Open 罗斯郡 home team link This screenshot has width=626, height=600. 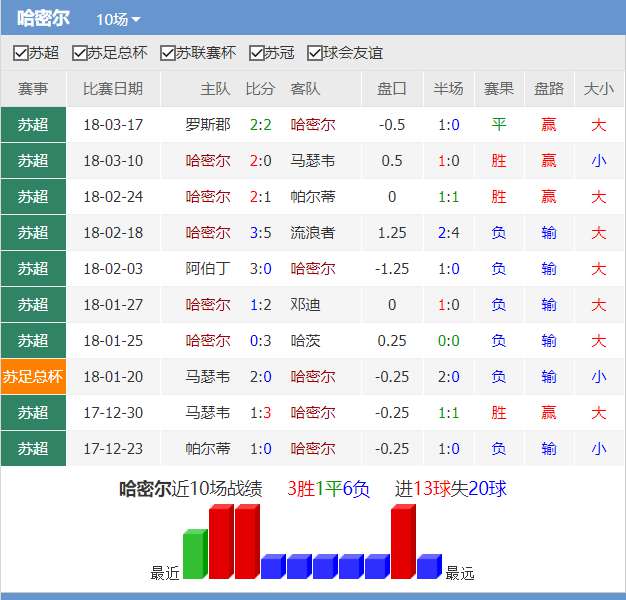[x=207, y=125]
